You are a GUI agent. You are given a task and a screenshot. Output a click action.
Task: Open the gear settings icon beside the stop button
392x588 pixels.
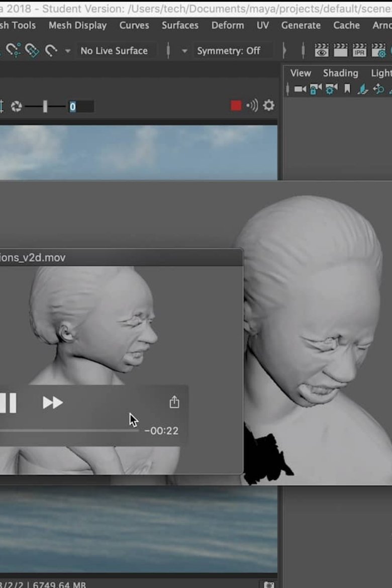tap(269, 105)
